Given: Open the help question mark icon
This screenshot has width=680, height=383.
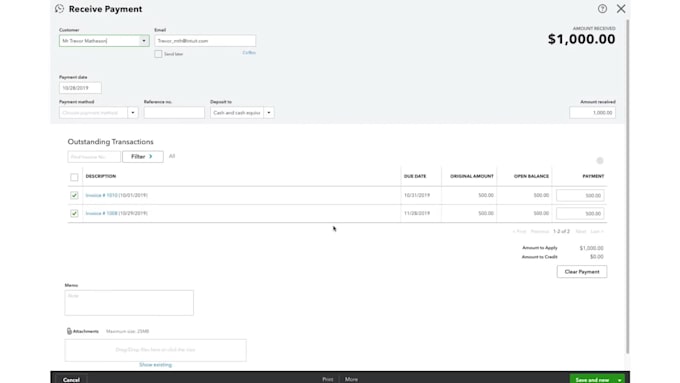Looking at the screenshot, I should coord(602,9).
